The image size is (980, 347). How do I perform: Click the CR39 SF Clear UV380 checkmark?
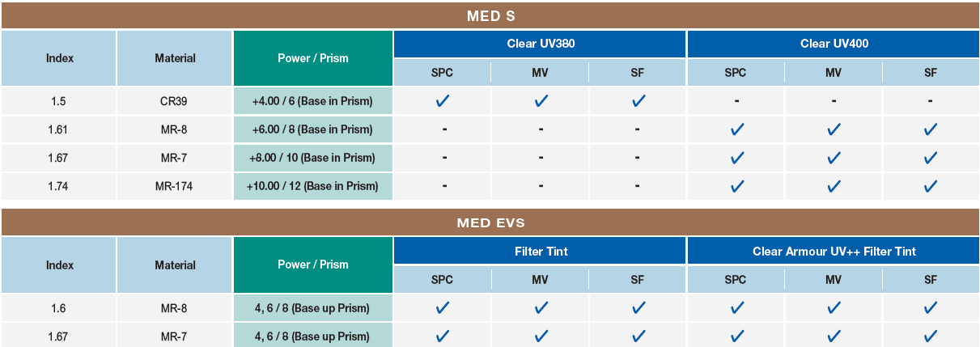[x=638, y=101]
